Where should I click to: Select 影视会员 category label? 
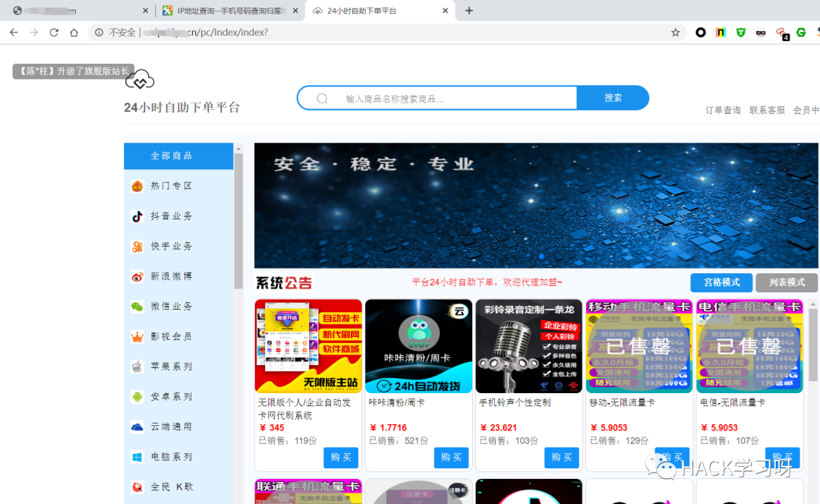pos(172,337)
